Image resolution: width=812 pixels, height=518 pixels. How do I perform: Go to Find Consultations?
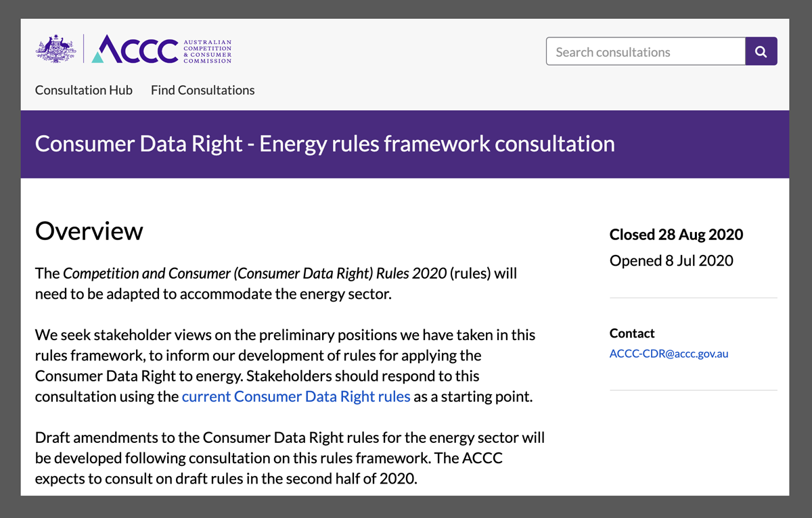203,90
